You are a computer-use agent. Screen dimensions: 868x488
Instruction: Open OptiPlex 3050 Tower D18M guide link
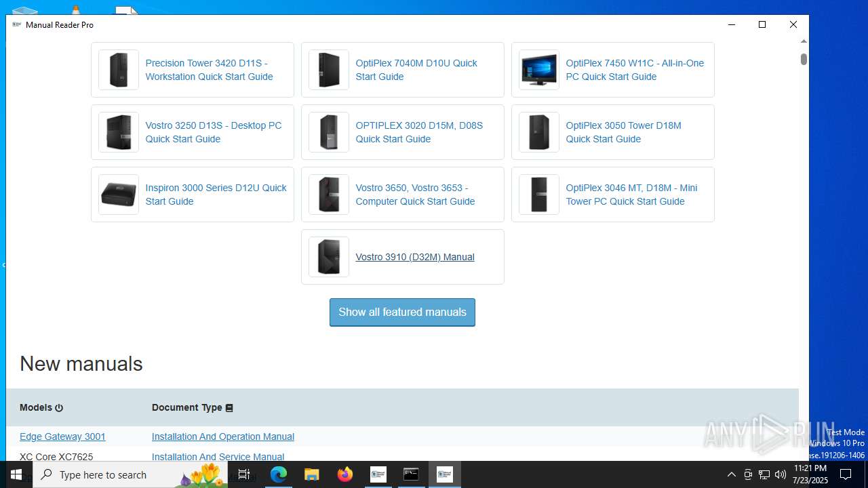click(623, 132)
